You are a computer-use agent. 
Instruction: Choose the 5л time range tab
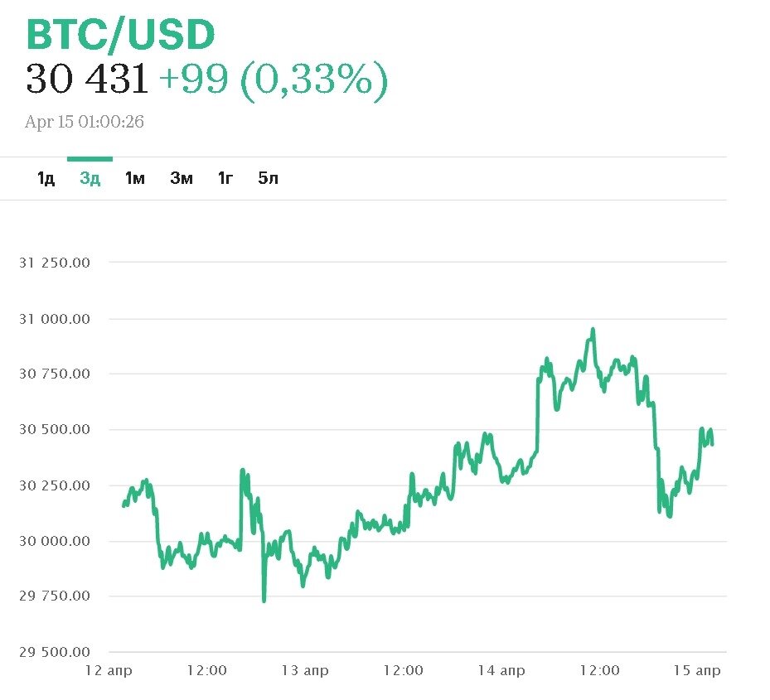(269, 178)
